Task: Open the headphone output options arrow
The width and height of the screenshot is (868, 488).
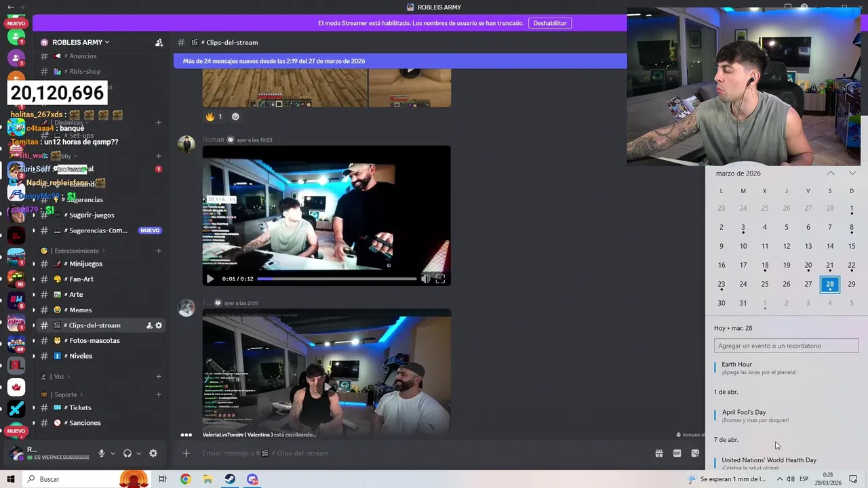Action: click(138, 453)
